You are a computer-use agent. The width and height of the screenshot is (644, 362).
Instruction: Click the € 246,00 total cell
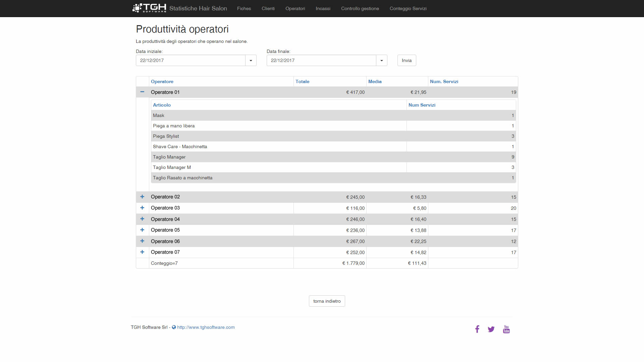point(330,219)
